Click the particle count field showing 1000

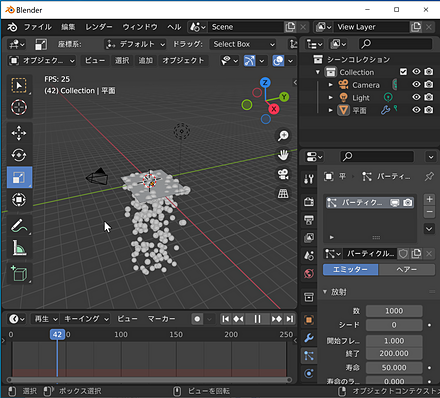(x=394, y=311)
